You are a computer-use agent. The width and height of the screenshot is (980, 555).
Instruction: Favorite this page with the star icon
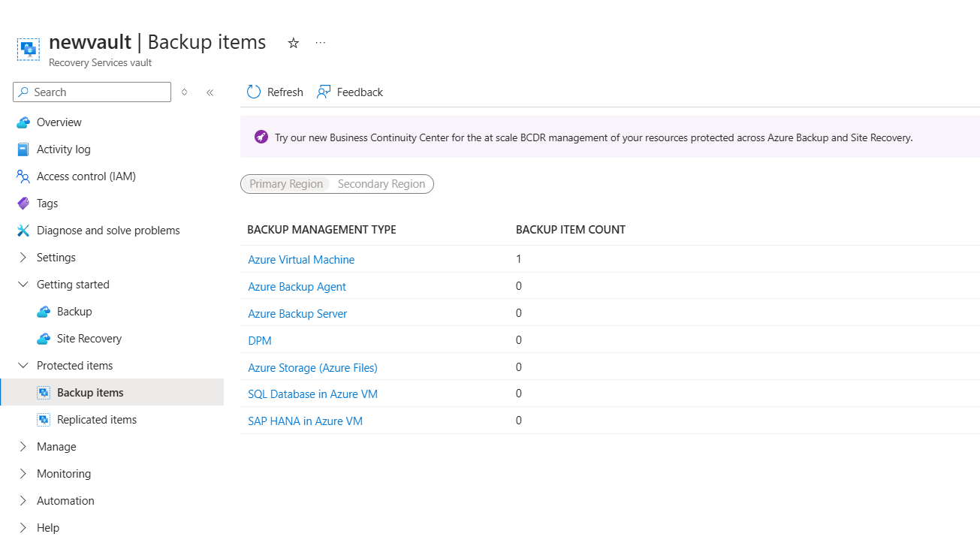tap(294, 44)
